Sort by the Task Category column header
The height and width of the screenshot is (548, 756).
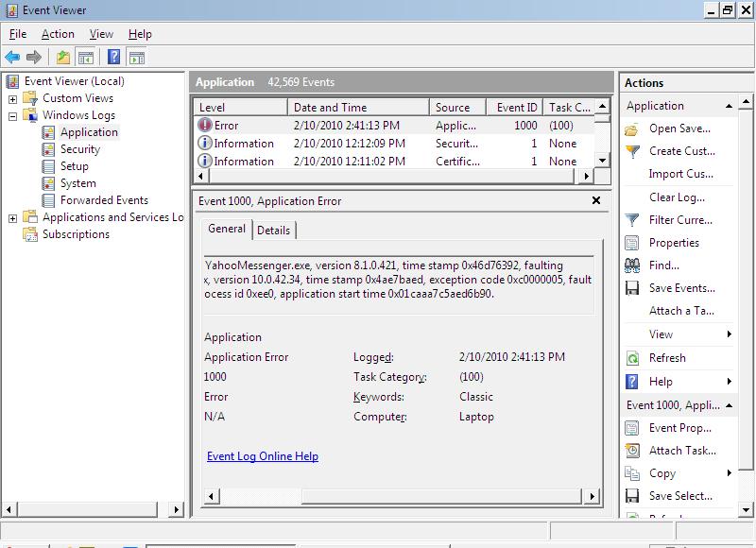click(570, 107)
